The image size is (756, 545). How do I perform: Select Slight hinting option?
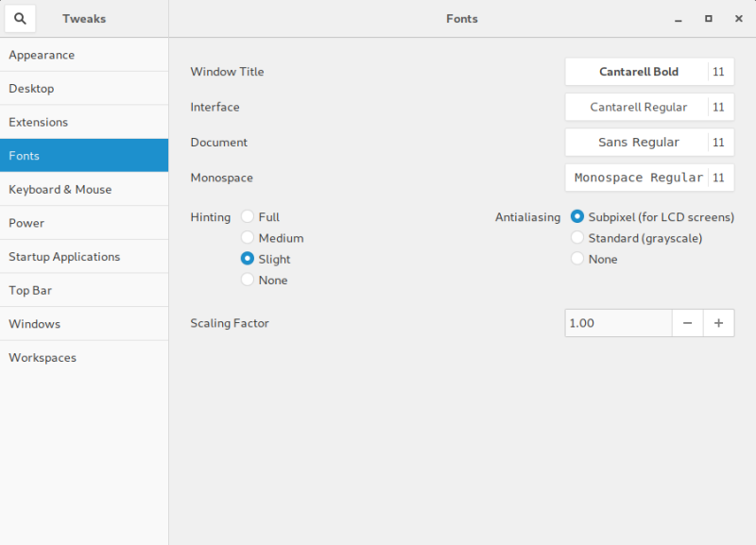click(248, 259)
